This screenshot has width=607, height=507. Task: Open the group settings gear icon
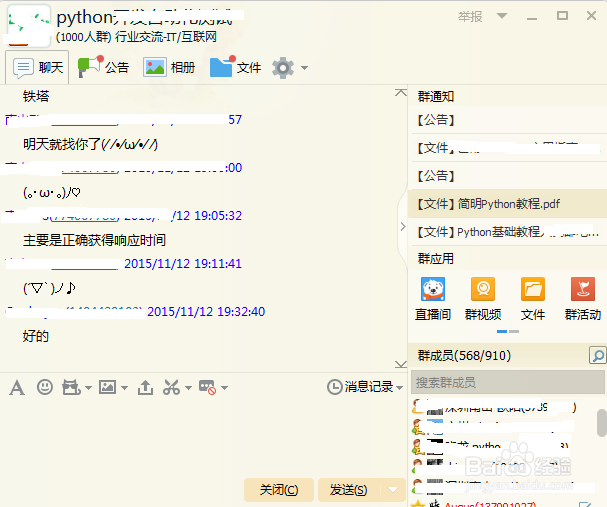click(283, 68)
